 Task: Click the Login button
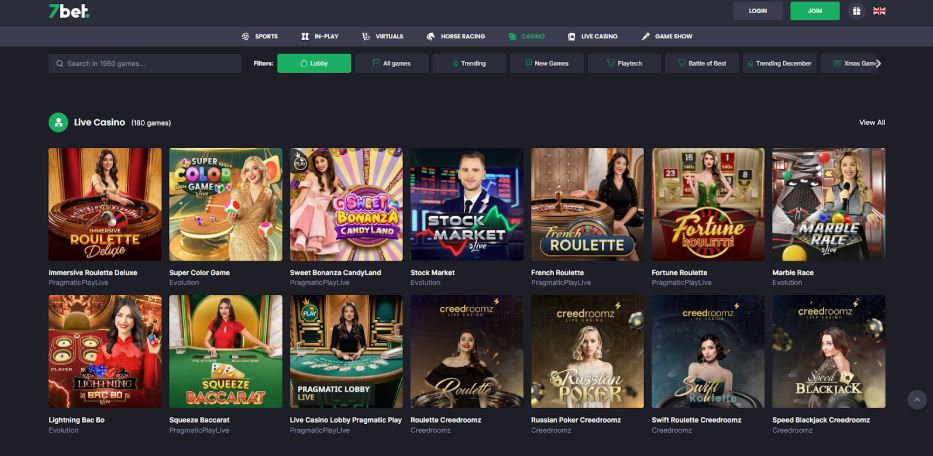click(x=757, y=11)
